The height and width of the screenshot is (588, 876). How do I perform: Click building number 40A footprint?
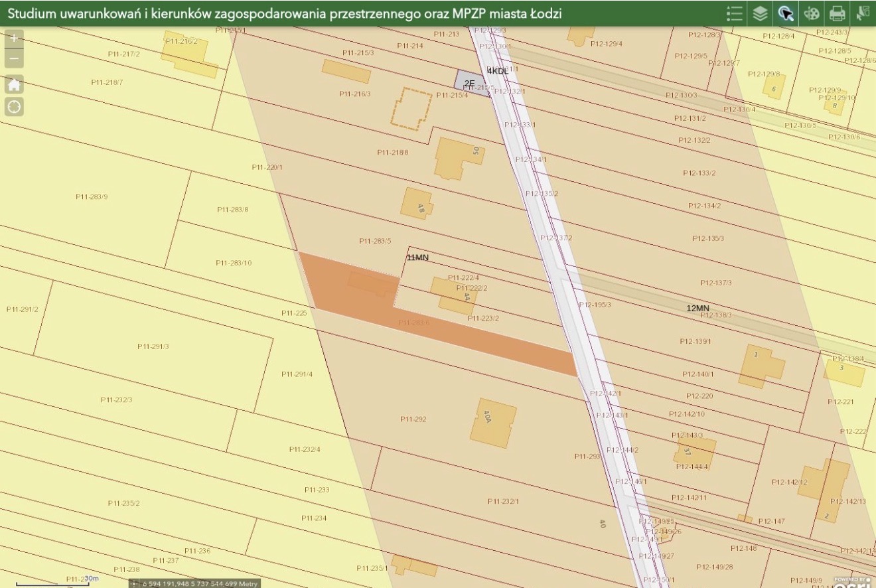coord(493,423)
